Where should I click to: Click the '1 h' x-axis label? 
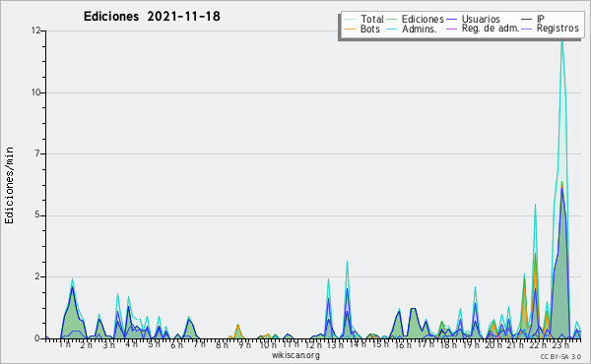64,344
